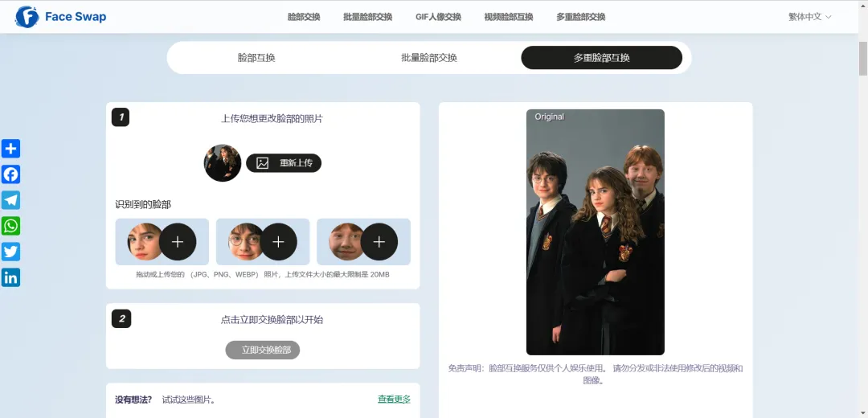This screenshot has height=418, width=868.
Task: Open 视频脸部互换 in top navigation
Action: click(508, 17)
